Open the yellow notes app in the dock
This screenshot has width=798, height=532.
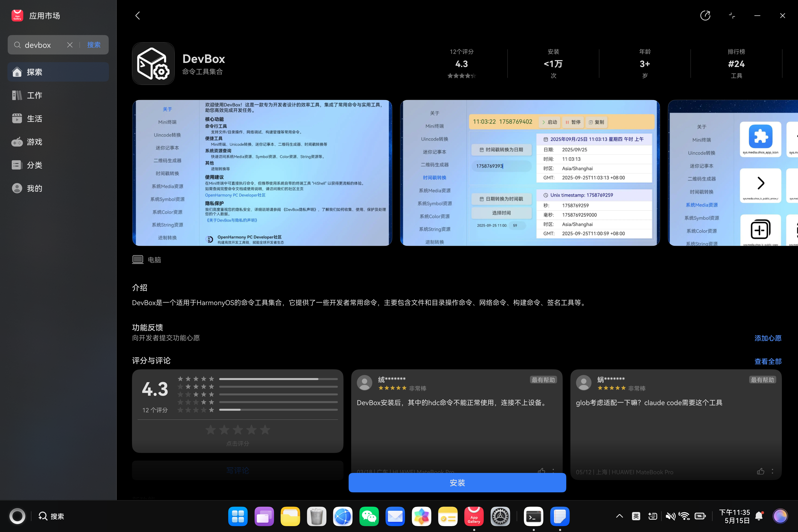point(448,516)
